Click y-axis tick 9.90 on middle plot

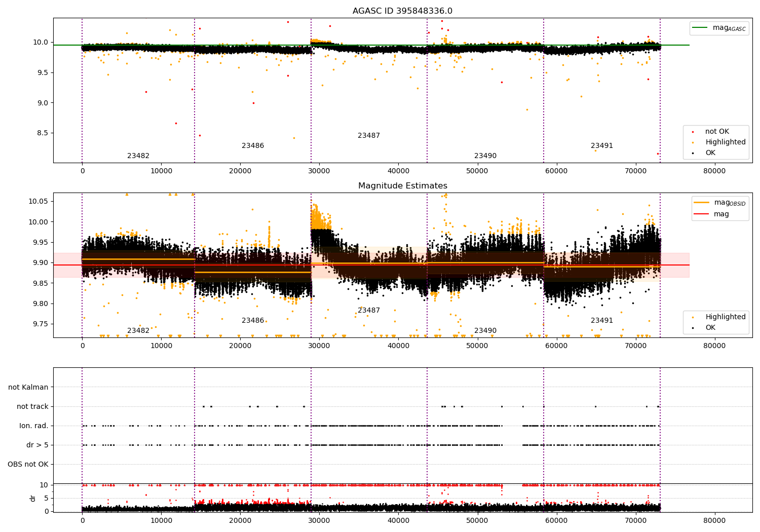click(x=41, y=263)
